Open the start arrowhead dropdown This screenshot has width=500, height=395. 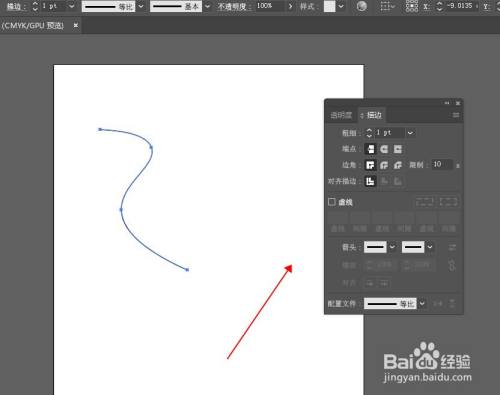pos(392,247)
